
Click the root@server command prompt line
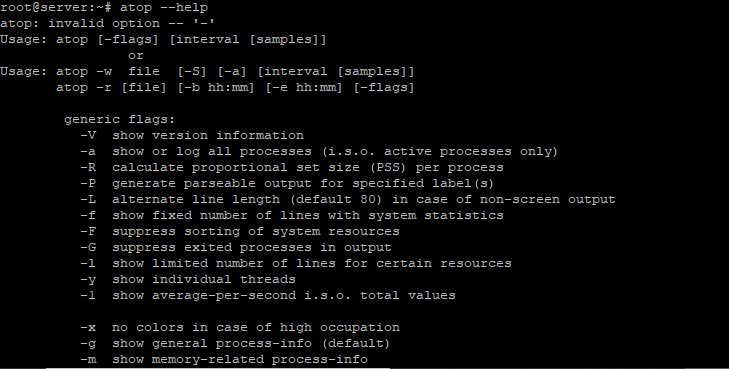pos(104,7)
